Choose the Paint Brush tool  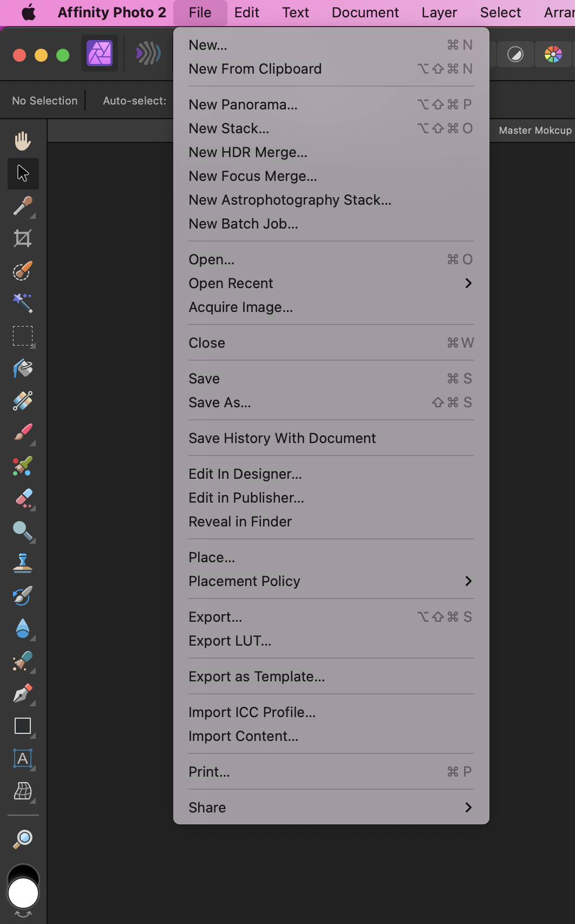tap(23, 433)
